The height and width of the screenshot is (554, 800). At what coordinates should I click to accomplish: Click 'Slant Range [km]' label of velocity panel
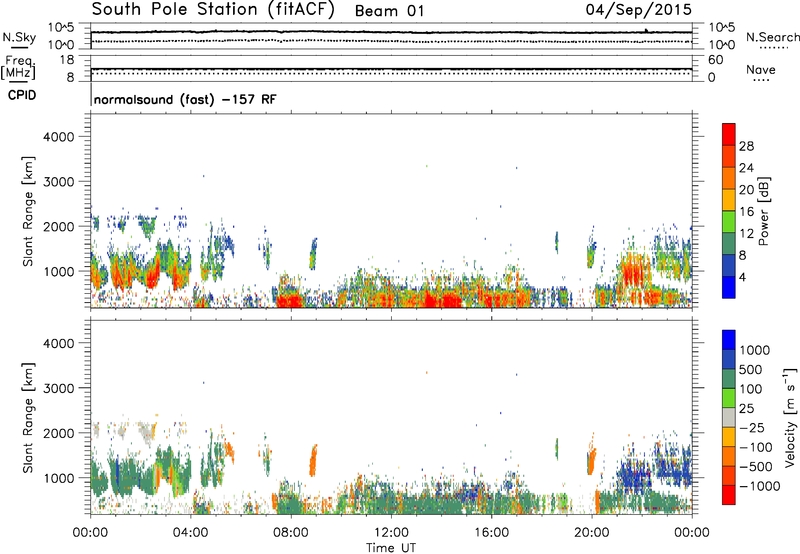[28, 418]
